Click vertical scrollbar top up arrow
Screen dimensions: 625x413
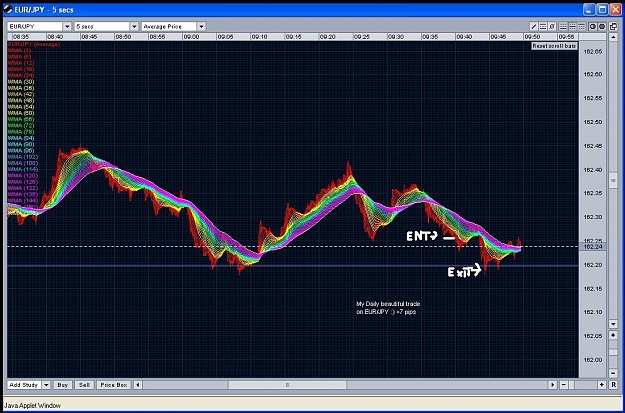point(613,37)
